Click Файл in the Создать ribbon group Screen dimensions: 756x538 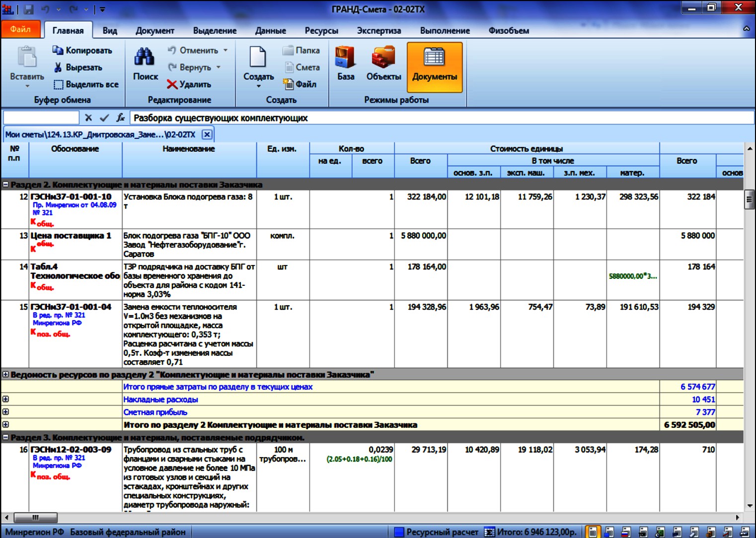click(300, 84)
